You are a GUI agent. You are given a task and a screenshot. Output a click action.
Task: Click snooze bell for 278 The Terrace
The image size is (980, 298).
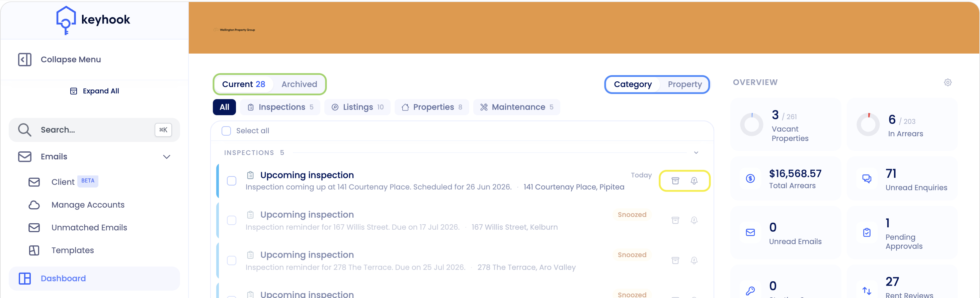[694, 261]
